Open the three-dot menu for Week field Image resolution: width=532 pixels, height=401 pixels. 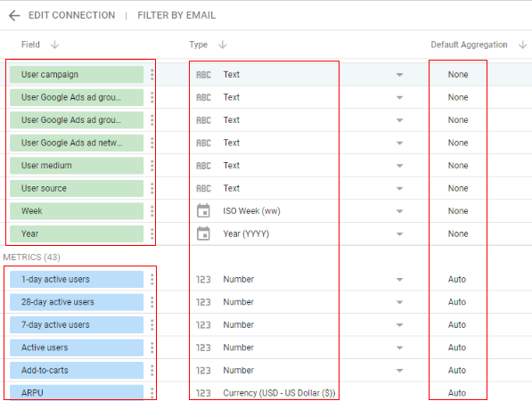point(152,211)
